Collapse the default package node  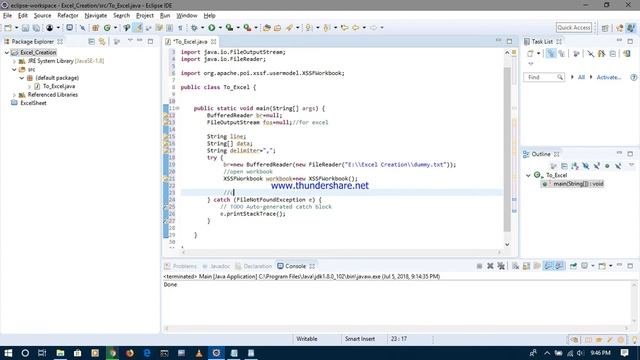tap(22, 78)
